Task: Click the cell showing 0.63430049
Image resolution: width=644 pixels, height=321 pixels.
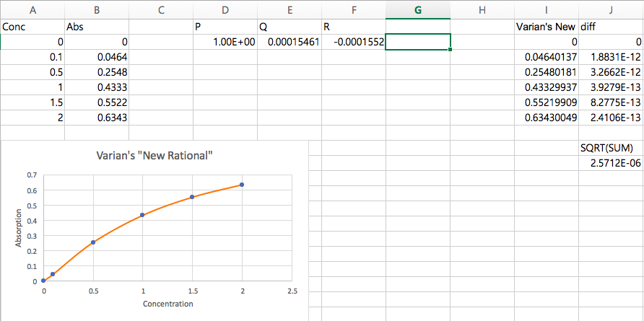Action: pyautogui.click(x=546, y=117)
